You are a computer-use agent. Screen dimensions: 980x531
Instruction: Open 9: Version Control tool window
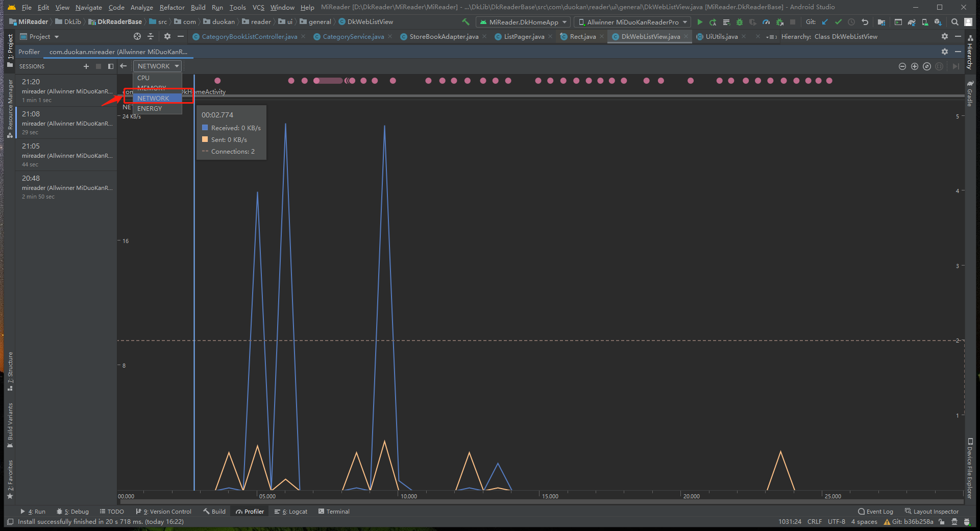[x=163, y=512]
